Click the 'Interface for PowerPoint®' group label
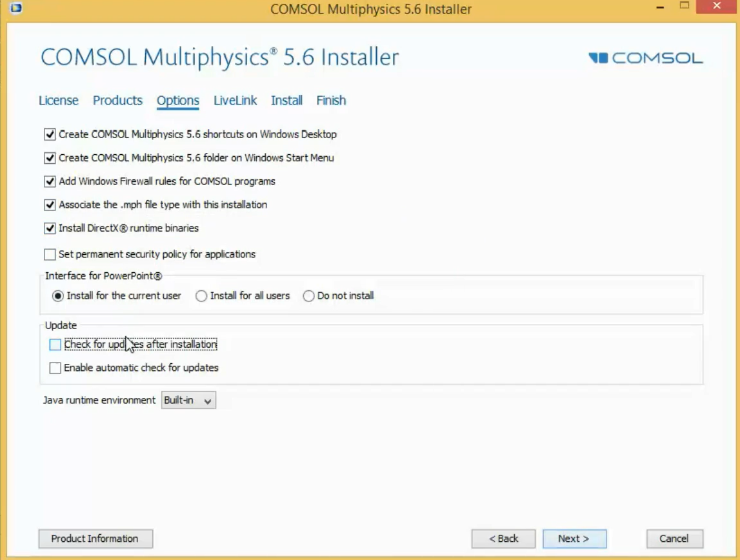The image size is (740, 560). point(103,276)
